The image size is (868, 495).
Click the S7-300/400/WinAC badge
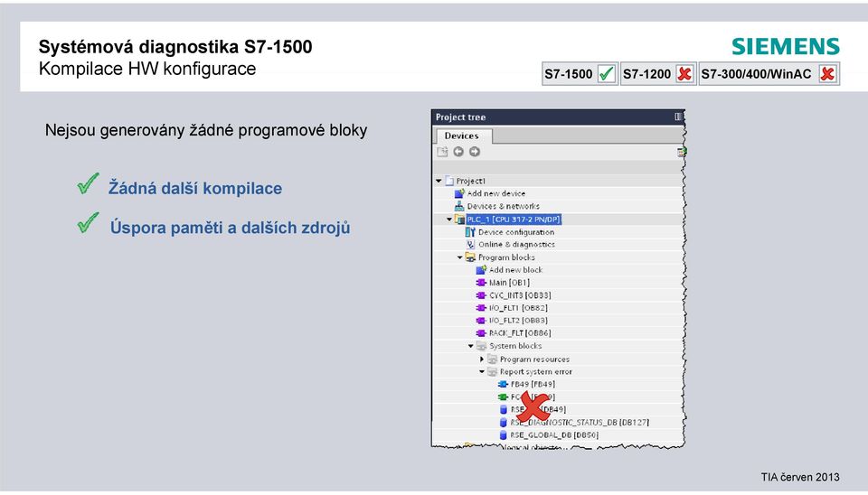pyautogui.click(x=769, y=73)
